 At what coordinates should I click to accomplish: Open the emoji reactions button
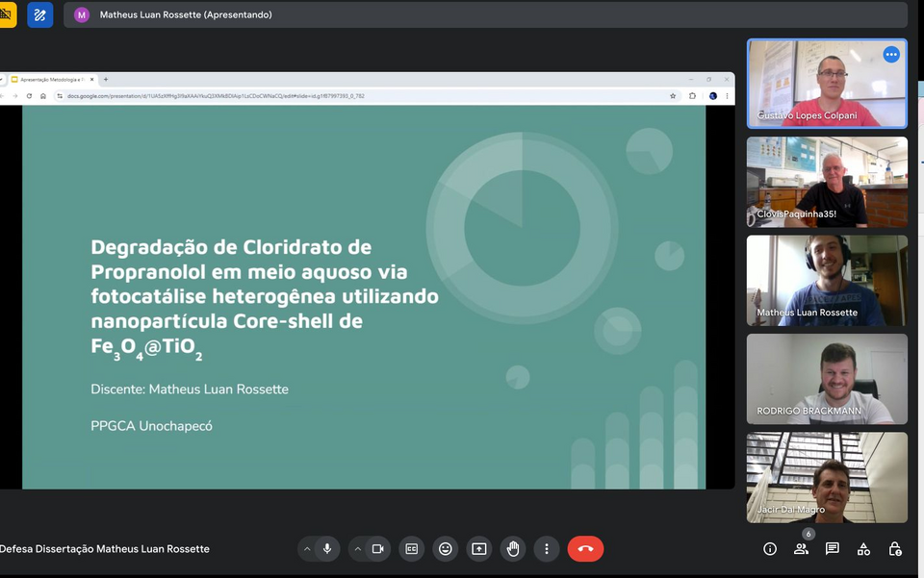pos(445,549)
